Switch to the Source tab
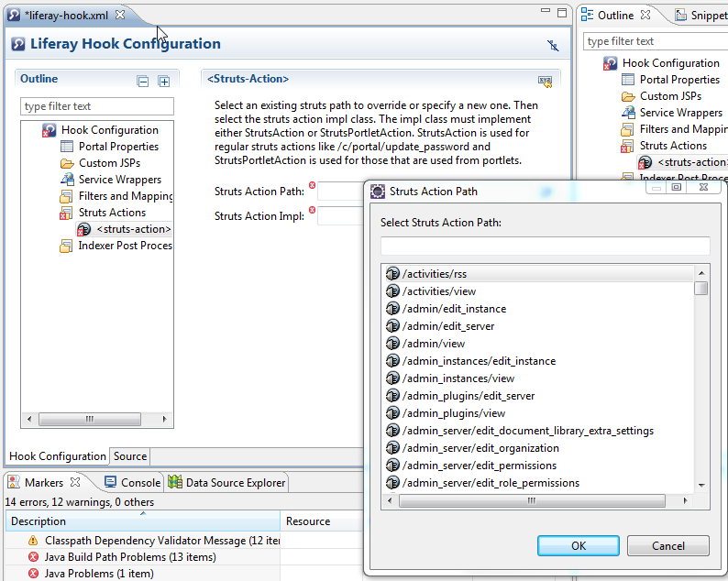The width and height of the screenshot is (728, 581). [x=130, y=456]
